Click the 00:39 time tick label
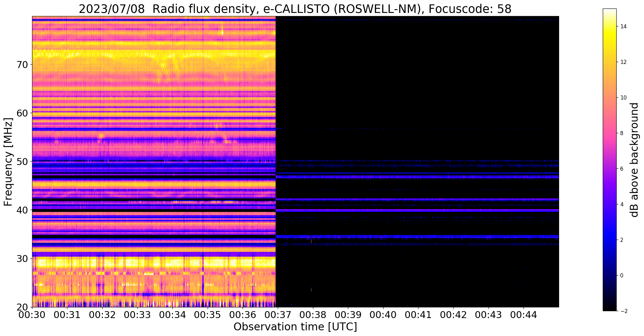This screenshot has width=644, height=336. tap(348, 315)
